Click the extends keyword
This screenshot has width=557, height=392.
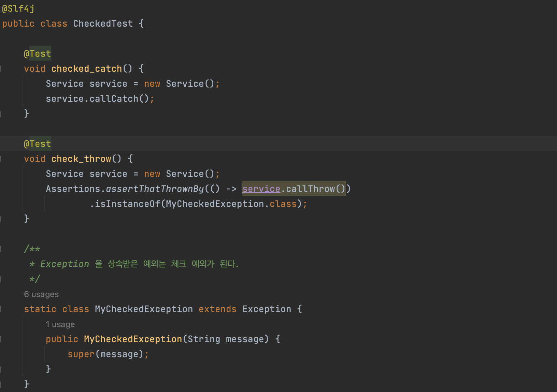[x=217, y=309]
